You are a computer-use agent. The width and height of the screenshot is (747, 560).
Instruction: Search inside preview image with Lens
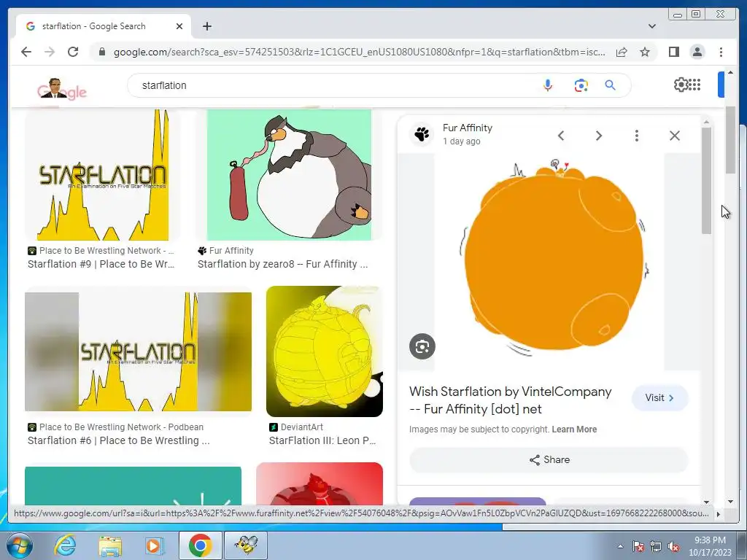pyautogui.click(x=422, y=346)
